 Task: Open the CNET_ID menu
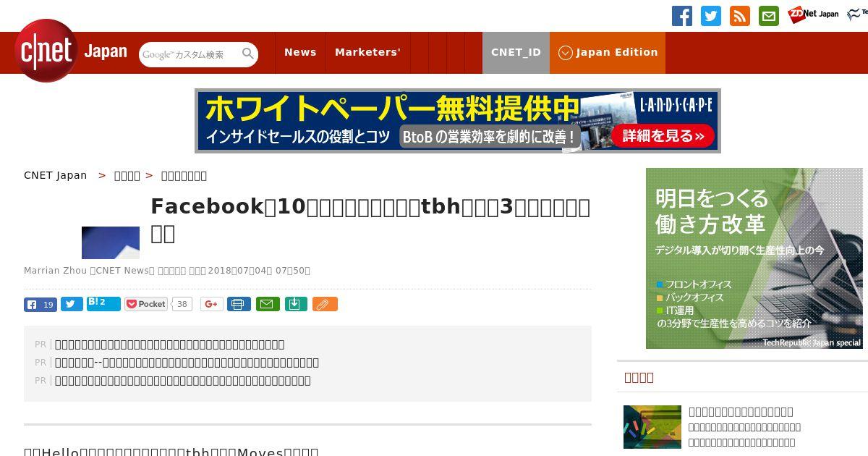point(516,52)
